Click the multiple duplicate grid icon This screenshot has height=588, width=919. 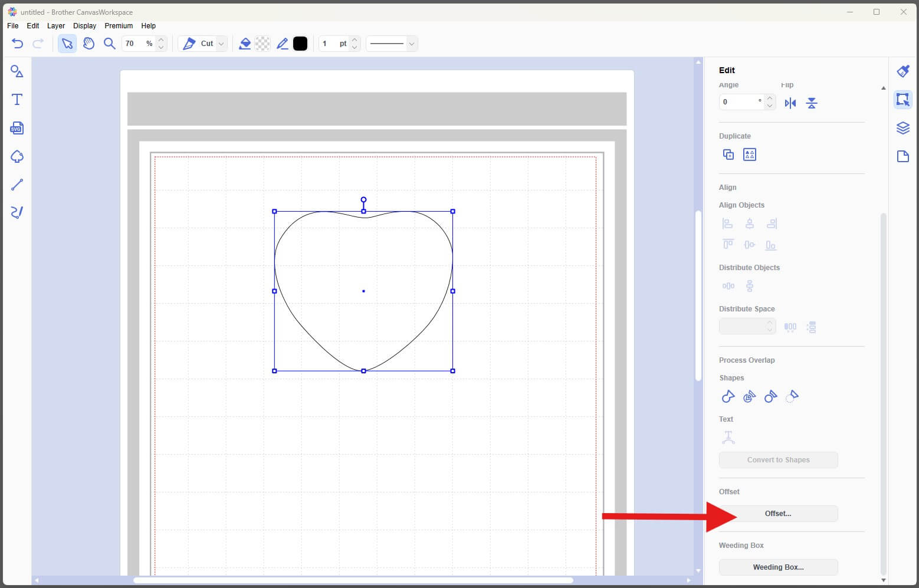tap(750, 155)
